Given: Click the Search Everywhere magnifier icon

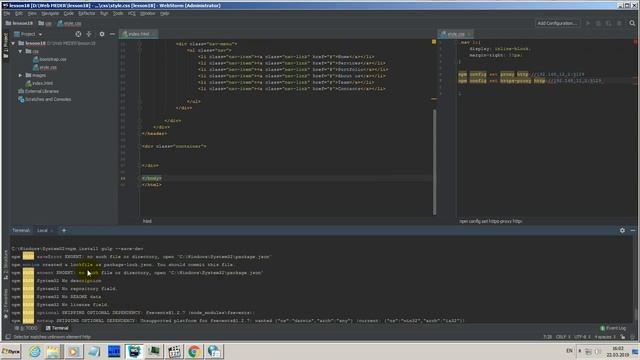Looking at the screenshot, I should (632, 23).
